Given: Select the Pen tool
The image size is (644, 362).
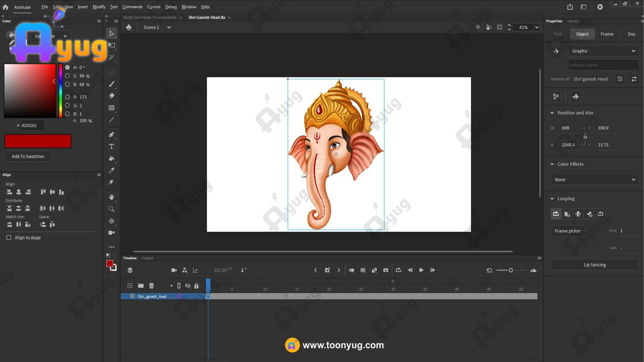Looking at the screenshot, I should pos(111,134).
